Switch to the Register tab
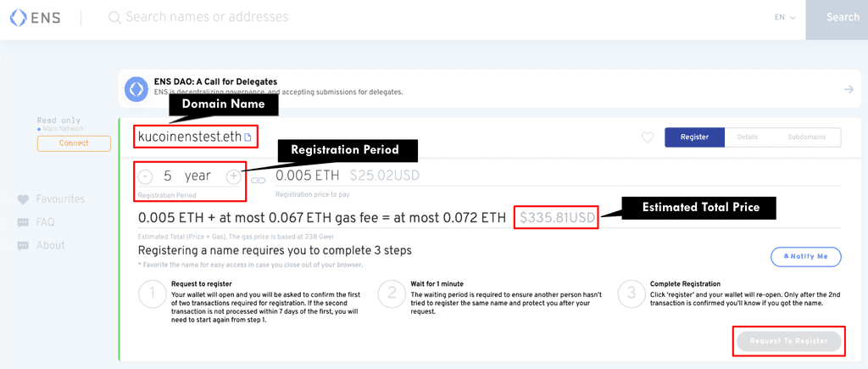This screenshot has height=369, width=868. click(695, 137)
